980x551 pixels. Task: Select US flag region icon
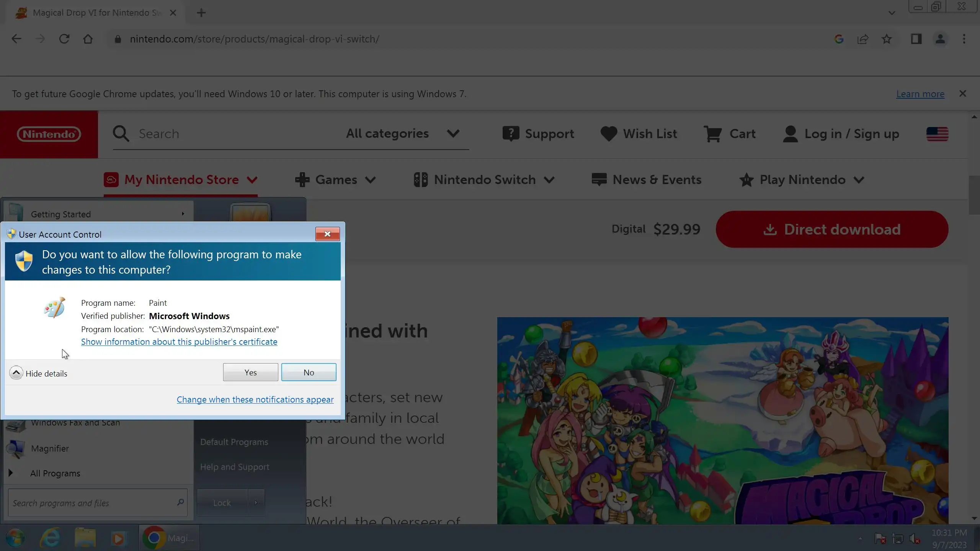coord(937,134)
